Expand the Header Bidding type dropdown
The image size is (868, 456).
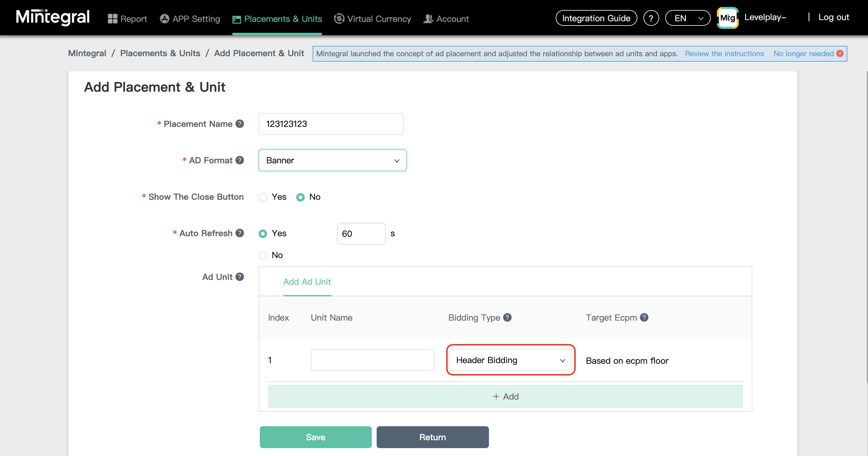(510, 360)
